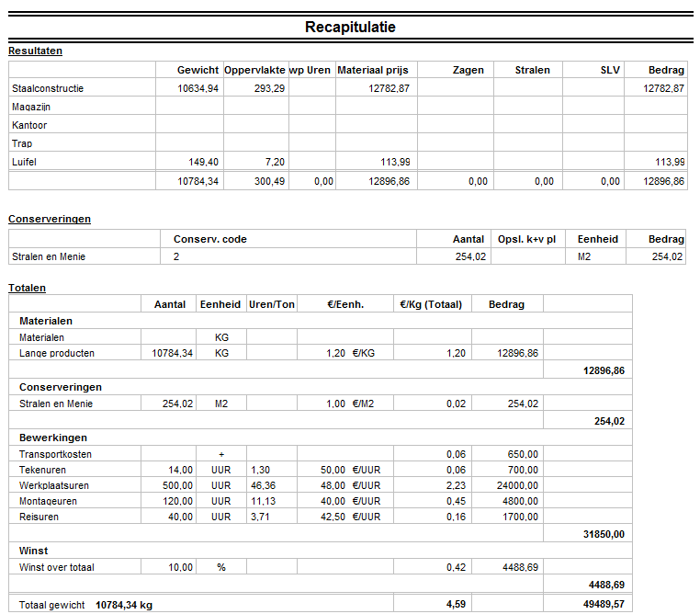Screen dimensions: 700x614
Task: Click the Werkplaatsuren quantity 500,00
Action: point(177,485)
